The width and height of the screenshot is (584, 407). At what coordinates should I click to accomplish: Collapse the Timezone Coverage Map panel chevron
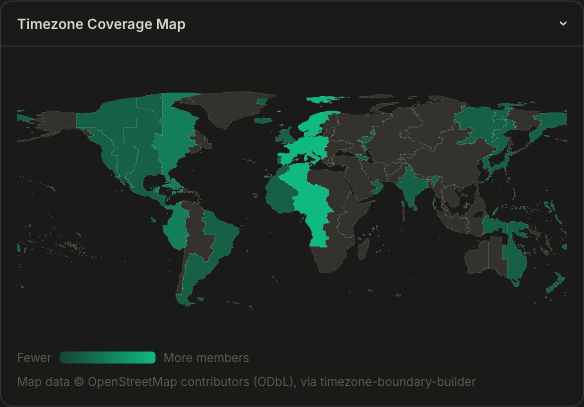[563, 23]
